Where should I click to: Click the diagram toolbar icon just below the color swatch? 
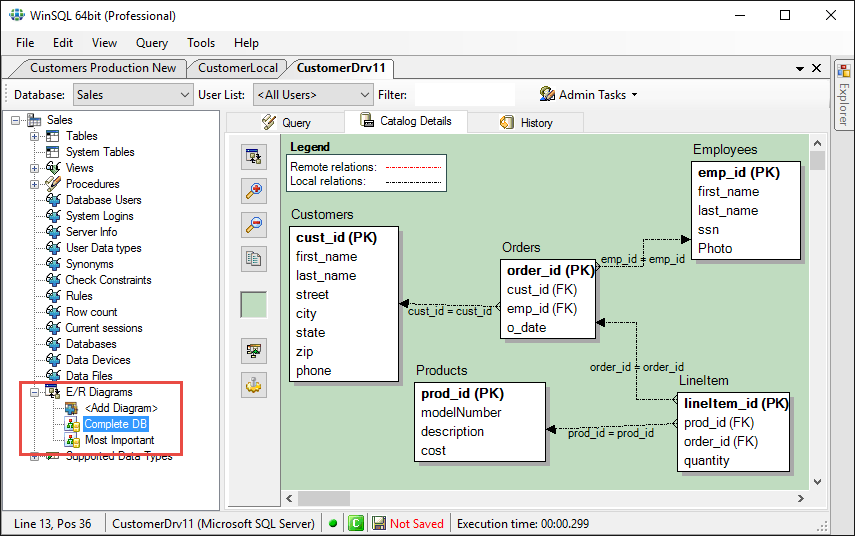click(254, 351)
